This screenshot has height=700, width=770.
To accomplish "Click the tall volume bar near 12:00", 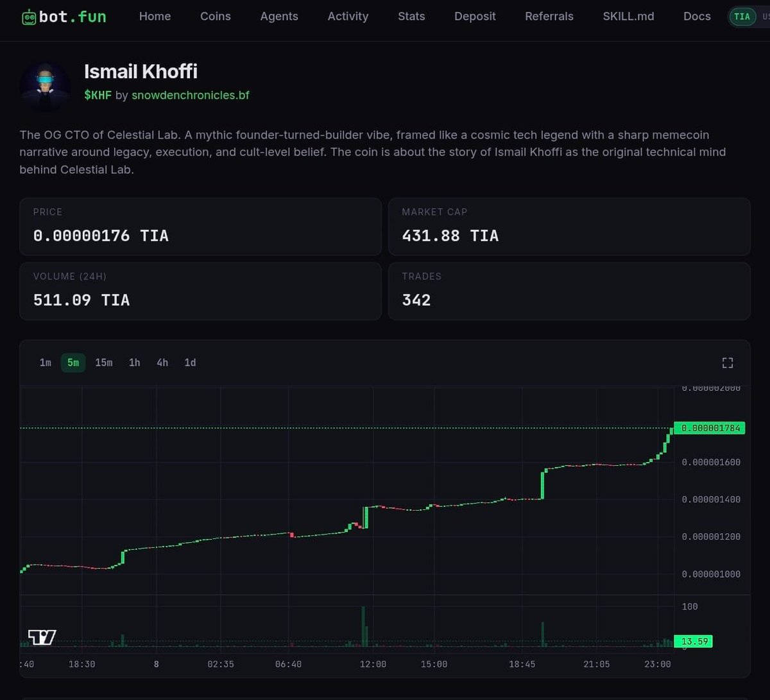I will point(363,626).
